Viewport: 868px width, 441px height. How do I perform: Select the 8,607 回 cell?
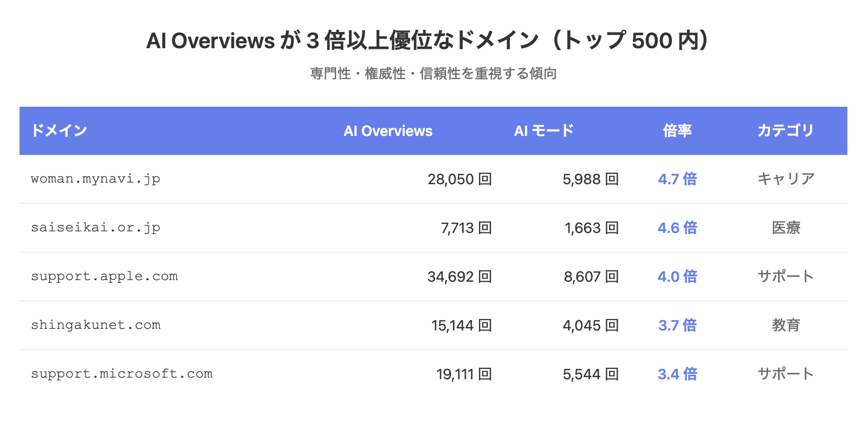pos(591,277)
